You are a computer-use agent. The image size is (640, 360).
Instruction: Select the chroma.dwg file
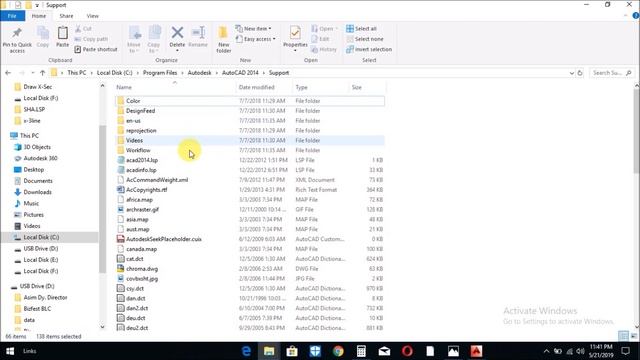250,269
